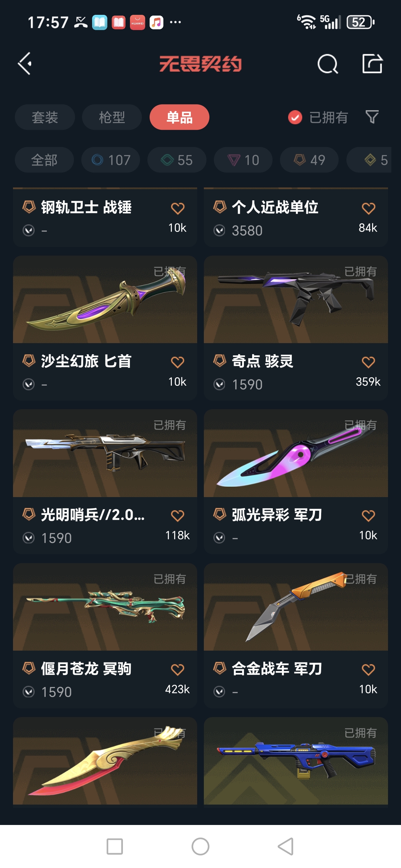401x868 pixels.
Task: Tap the share icon at top right
Action: click(372, 63)
